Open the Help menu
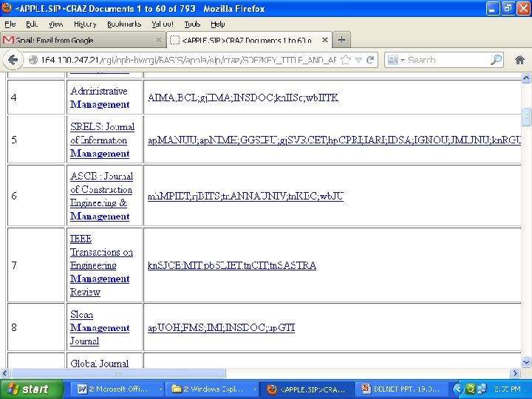This screenshot has width=532, height=399. pos(218,24)
